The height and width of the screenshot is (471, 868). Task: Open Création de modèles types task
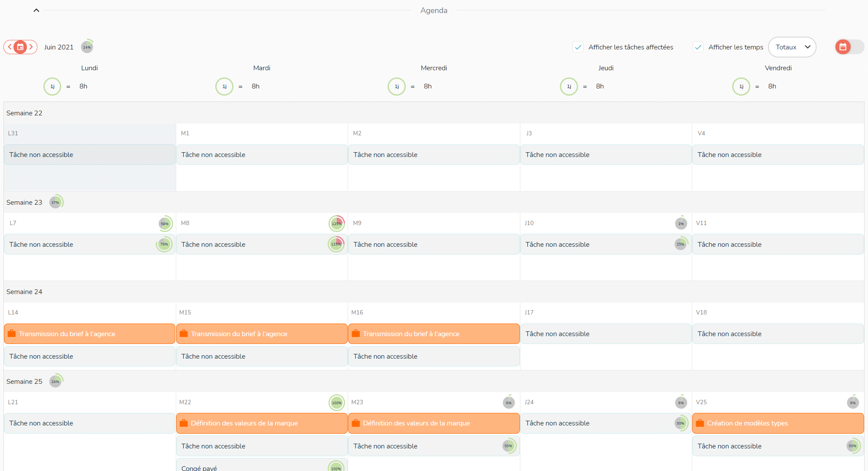778,423
